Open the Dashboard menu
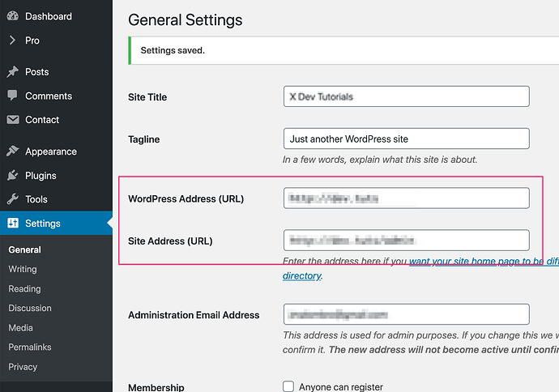Screen dimensions: 559x392 point(57,16)
